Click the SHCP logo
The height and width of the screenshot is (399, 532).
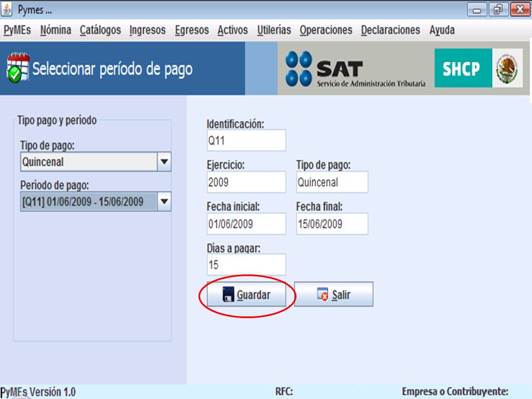pyautogui.click(x=463, y=68)
